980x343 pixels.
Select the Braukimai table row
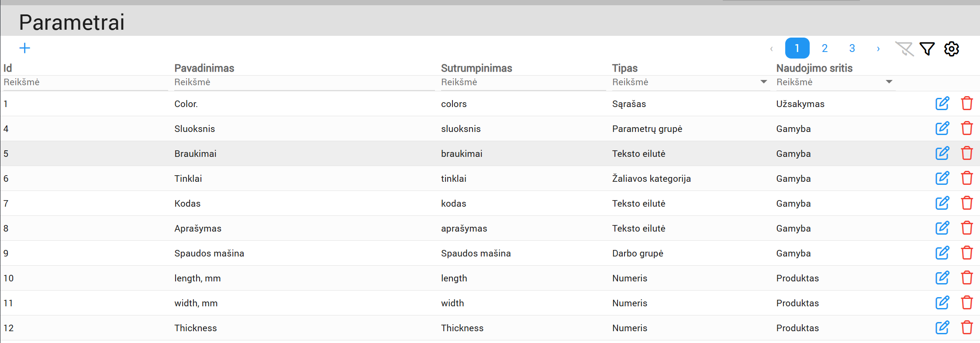(306, 153)
